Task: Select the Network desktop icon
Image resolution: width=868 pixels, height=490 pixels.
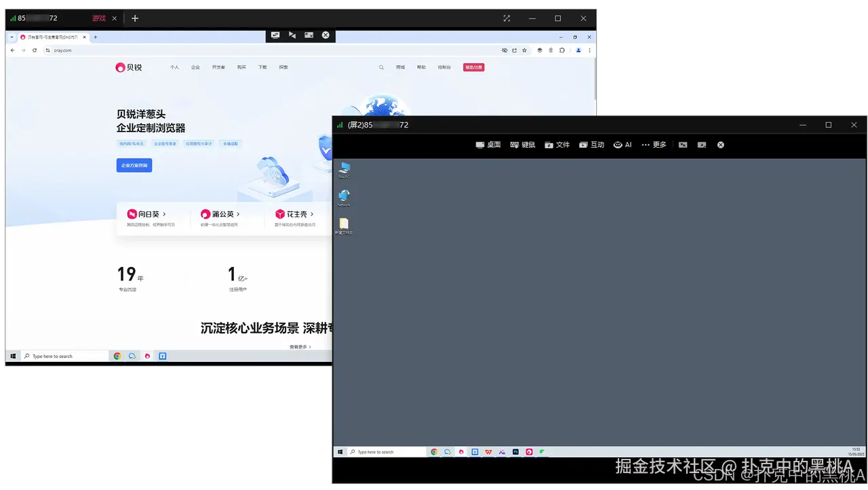Action: pyautogui.click(x=344, y=198)
